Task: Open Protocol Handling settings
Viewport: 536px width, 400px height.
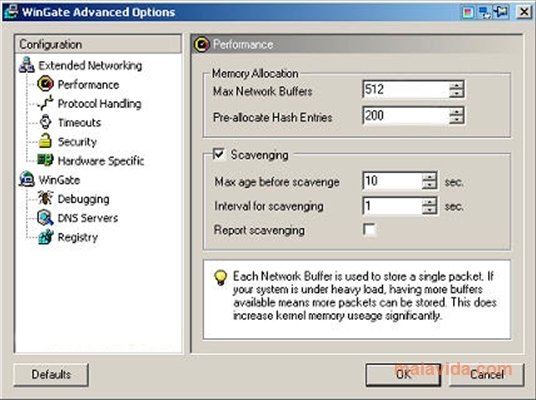Action: (x=99, y=104)
